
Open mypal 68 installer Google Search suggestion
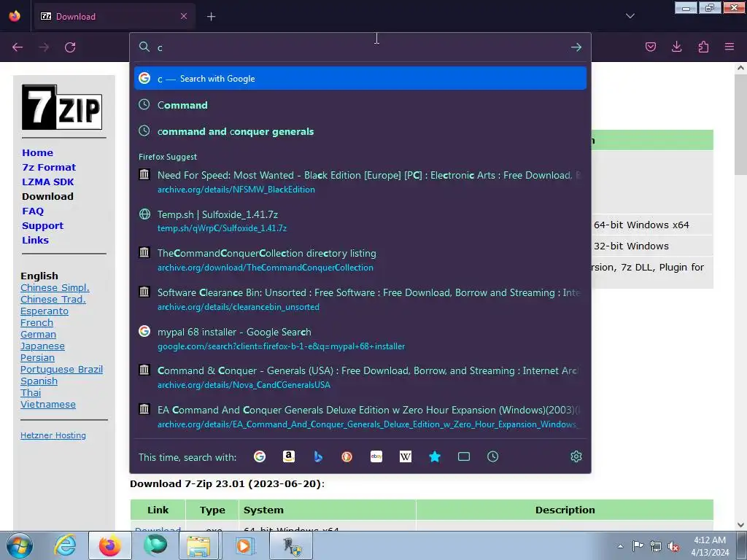pyautogui.click(x=360, y=338)
